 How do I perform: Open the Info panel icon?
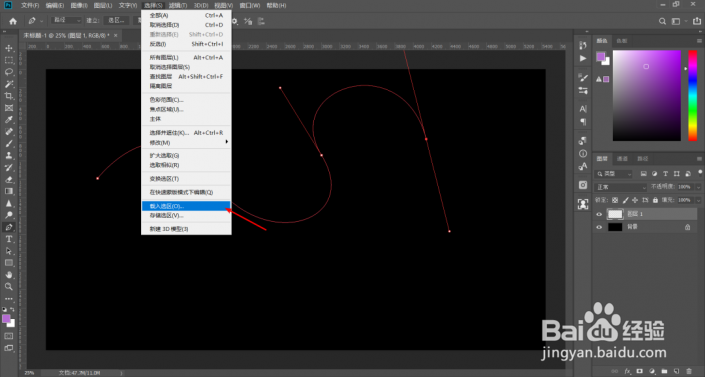pyautogui.click(x=583, y=153)
